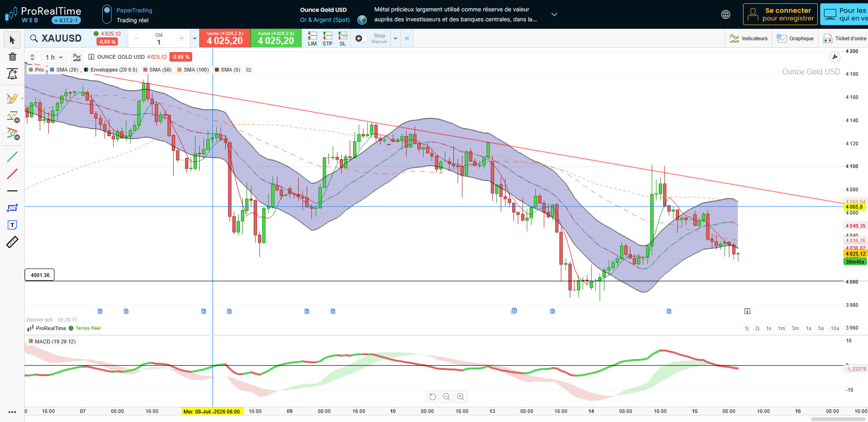
Task: Collapse the order bar double chevron
Action: 407,38
